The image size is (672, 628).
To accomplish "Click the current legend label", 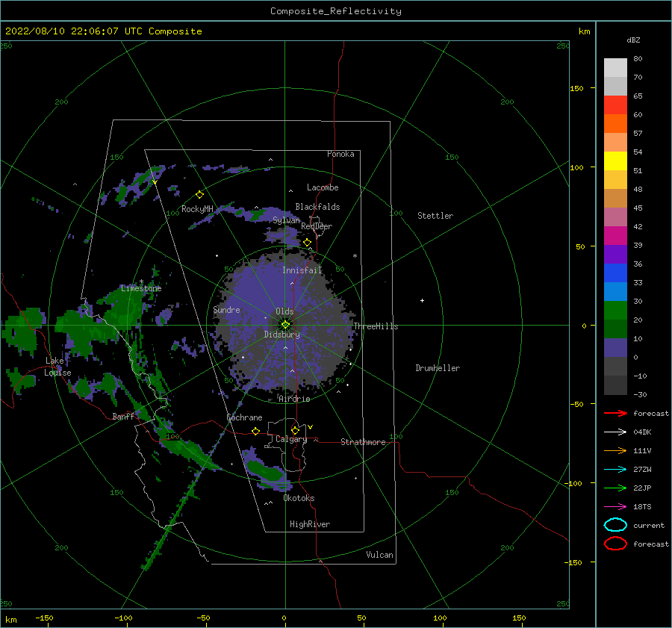I will (x=649, y=526).
